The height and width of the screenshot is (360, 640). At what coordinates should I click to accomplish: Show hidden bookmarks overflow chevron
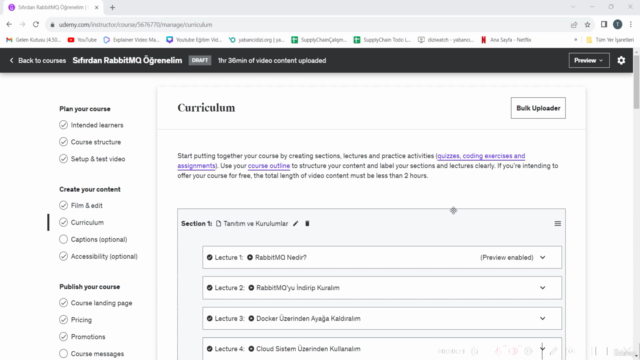576,40
